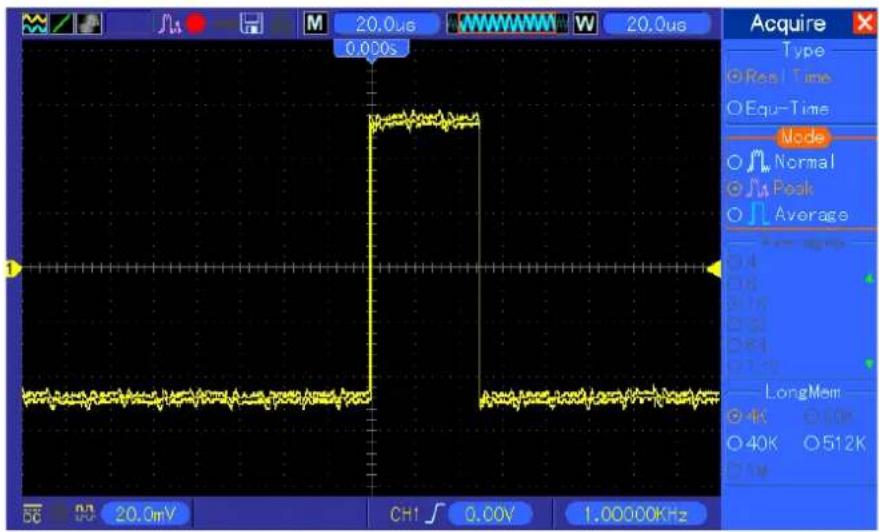The height and width of the screenshot is (532, 879).
Task: Click the channel 1 ground level marker
Action: (12, 270)
